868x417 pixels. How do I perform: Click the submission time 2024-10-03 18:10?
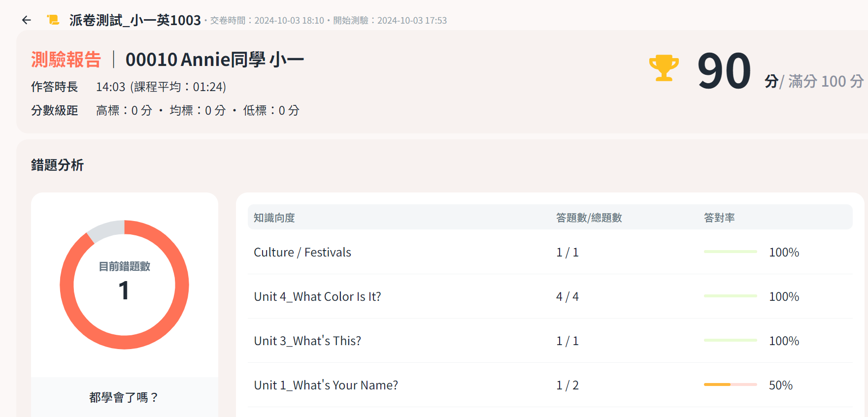point(289,21)
